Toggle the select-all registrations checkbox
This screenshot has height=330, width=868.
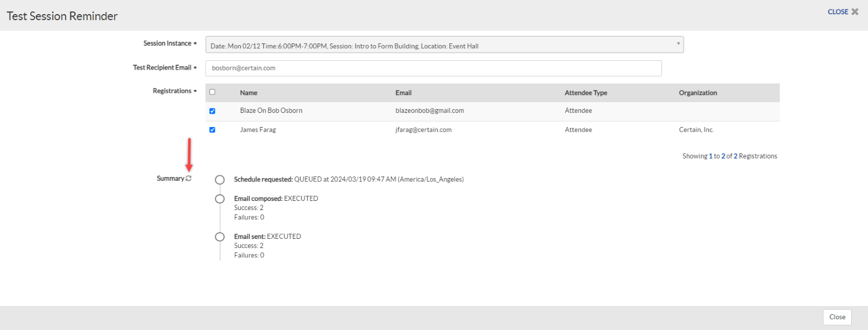point(212,92)
